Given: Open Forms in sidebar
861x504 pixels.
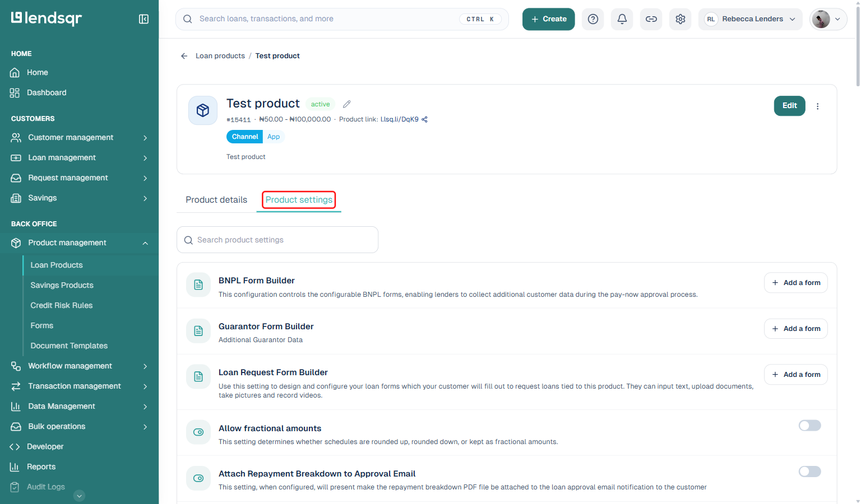Looking at the screenshot, I should click(42, 326).
